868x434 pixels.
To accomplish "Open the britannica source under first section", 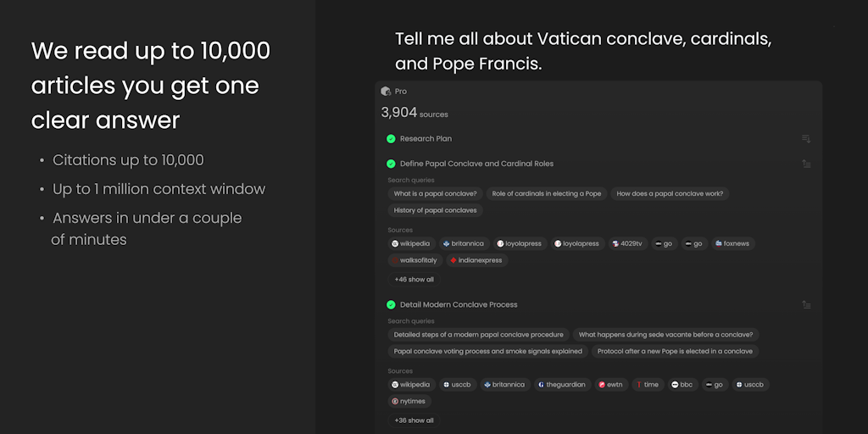I will [464, 243].
